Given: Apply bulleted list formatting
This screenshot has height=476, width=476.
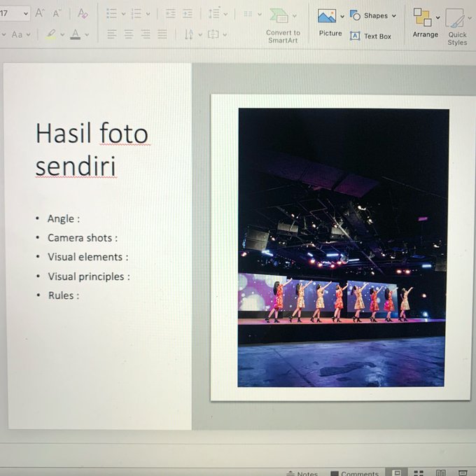Looking at the screenshot, I should click(111, 14).
